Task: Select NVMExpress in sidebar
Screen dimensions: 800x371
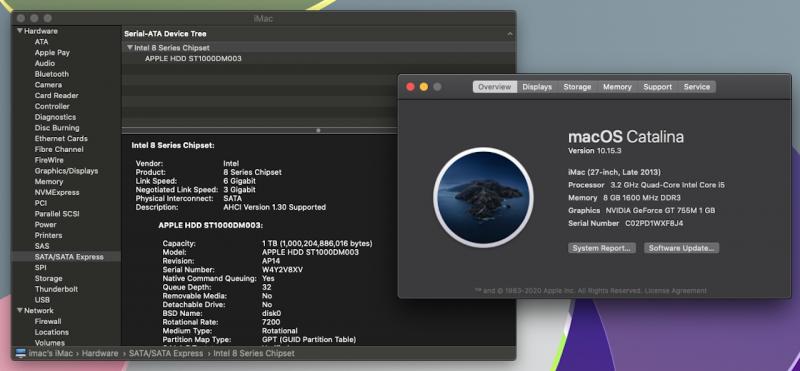Action: (57, 192)
